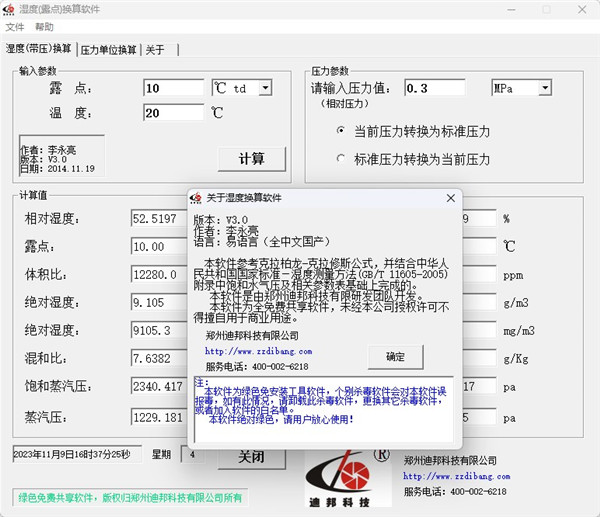Click 确定 in the About dialog
This screenshot has height=517, width=600.
click(395, 356)
